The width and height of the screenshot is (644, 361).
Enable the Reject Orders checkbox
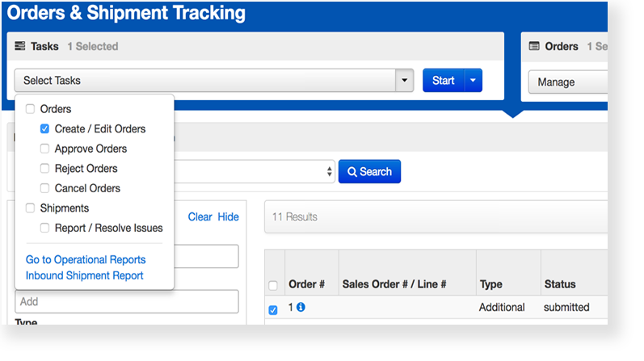[x=45, y=169]
